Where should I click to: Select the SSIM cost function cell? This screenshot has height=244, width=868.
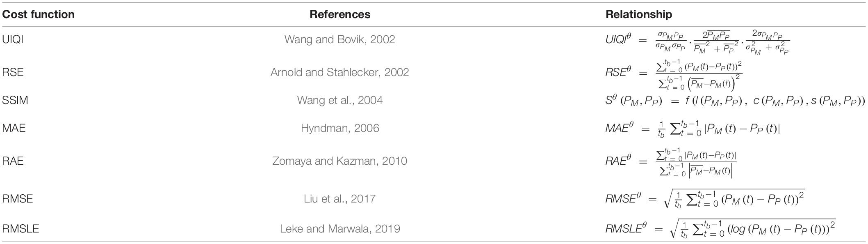point(15,100)
